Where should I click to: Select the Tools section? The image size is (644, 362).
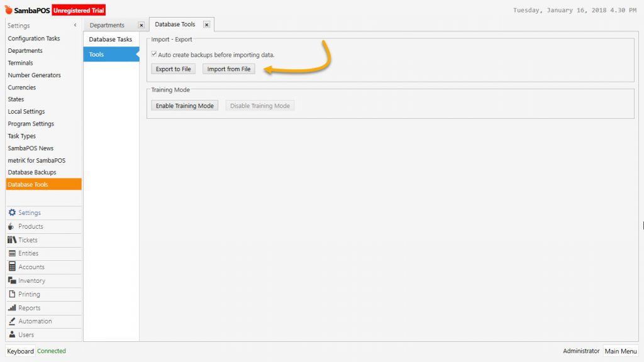pyautogui.click(x=111, y=54)
